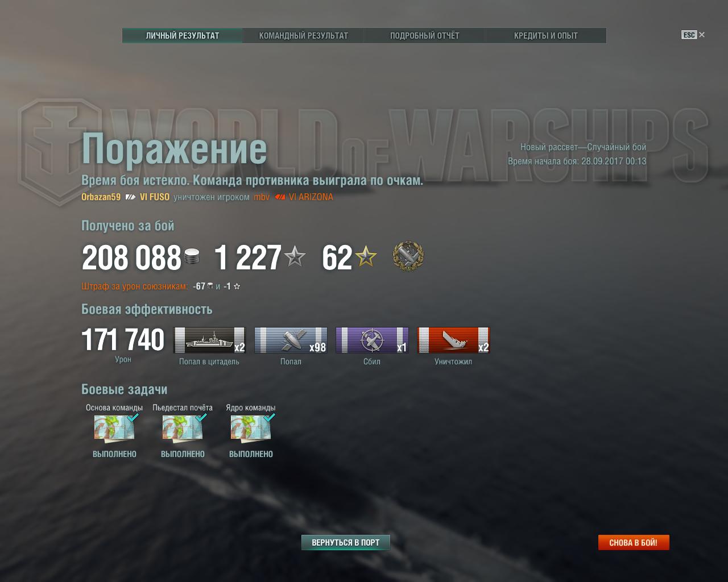Open the Пьедестал почёта mission thumbnail

coord(183,429)
